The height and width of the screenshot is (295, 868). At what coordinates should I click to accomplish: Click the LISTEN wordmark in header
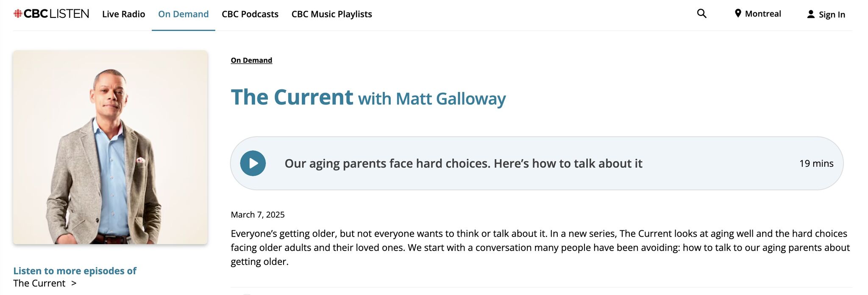[x=69, y=14]
